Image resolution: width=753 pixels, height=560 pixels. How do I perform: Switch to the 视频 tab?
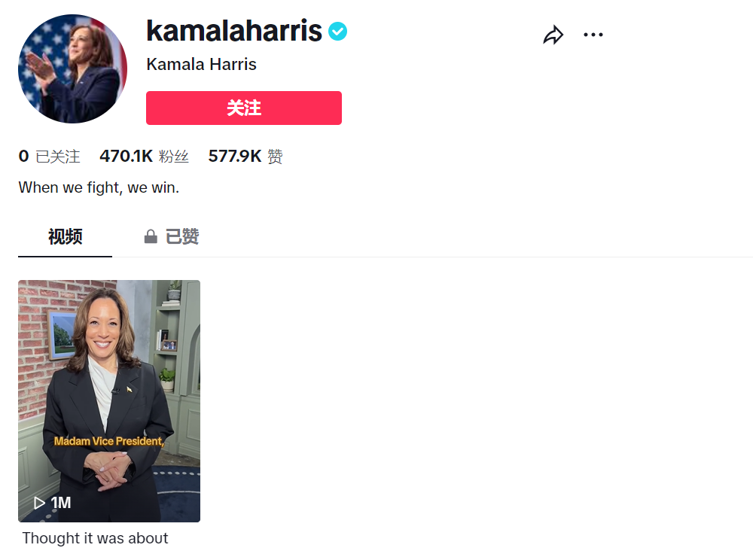[x=66, y=237]
